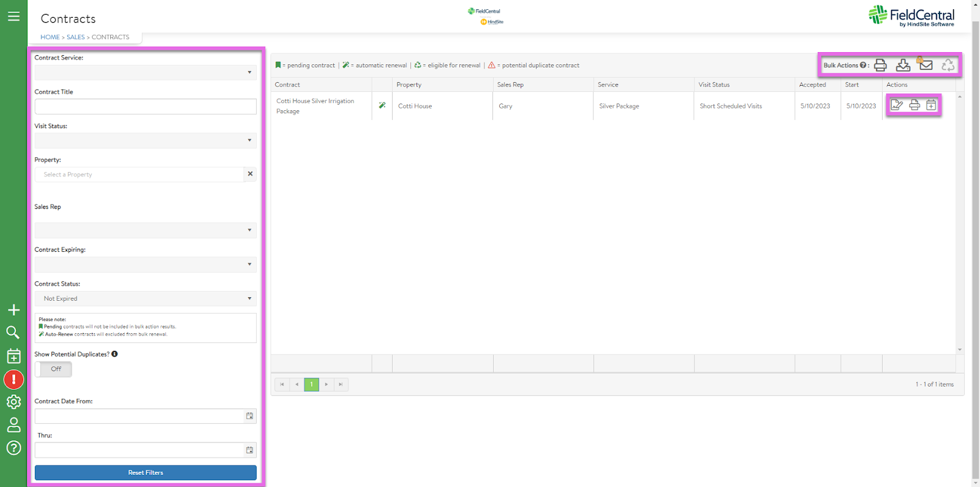This screenshot has width=980, height=487.
Task: Click the bulk print icon
Action: [880, 65]
